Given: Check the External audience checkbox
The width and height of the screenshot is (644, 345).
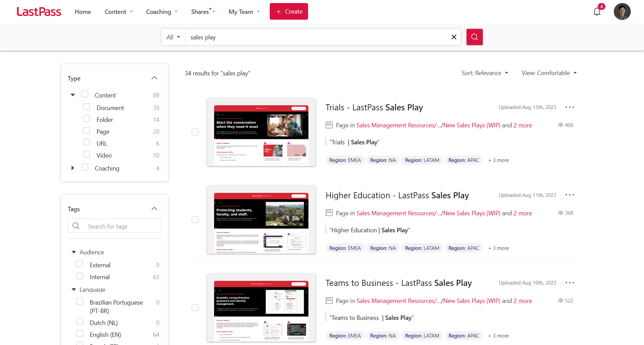Looking at the screenshot, I should pyautogui.click(x=80, y=264).
